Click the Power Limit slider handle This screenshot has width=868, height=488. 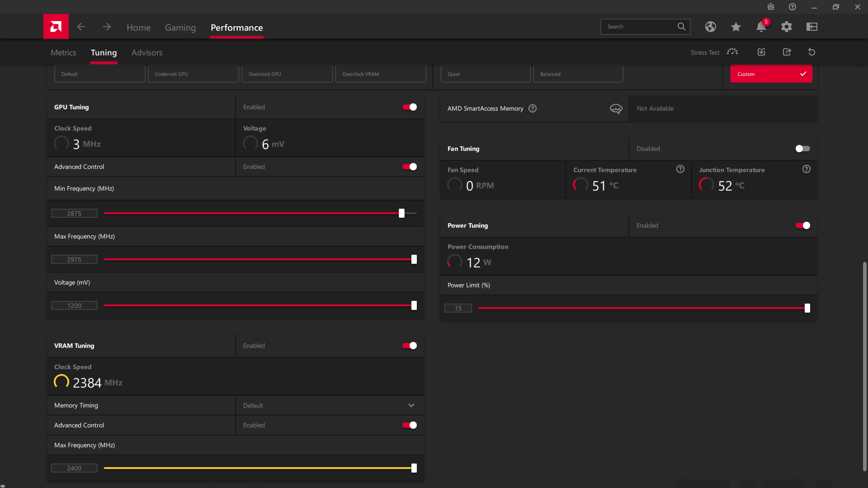point(807,308)
